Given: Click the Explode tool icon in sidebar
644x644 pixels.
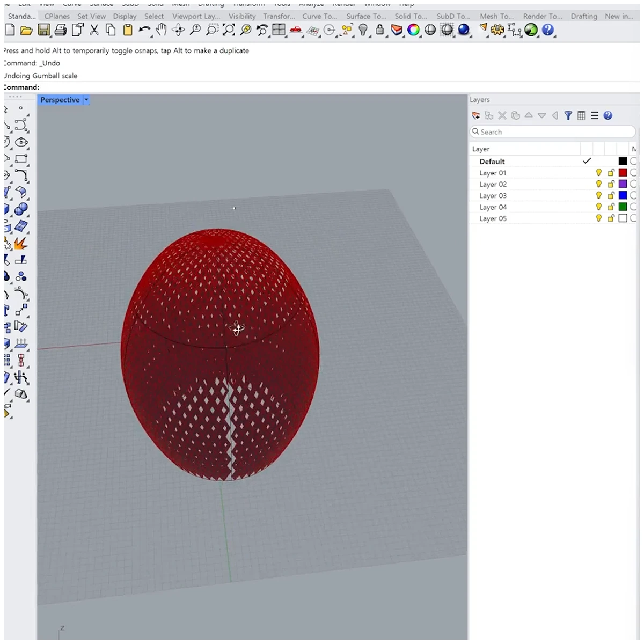Looking at the screenshot, I should pos(21,243).
